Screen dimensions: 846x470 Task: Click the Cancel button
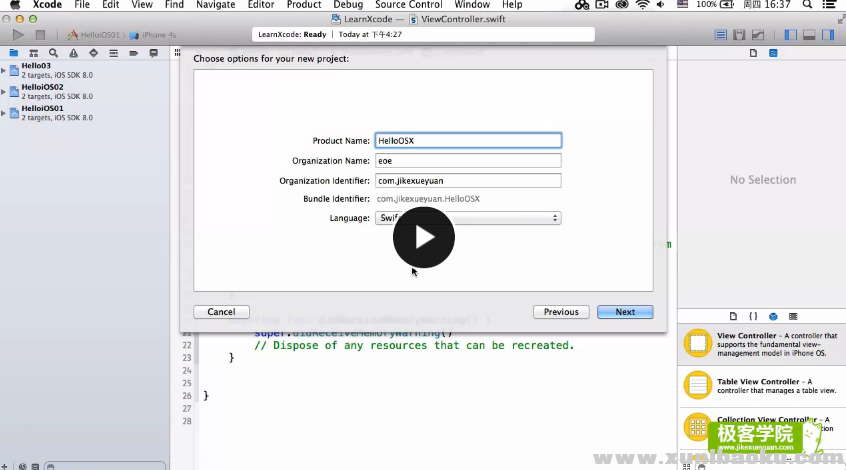[x=221, y=312]
